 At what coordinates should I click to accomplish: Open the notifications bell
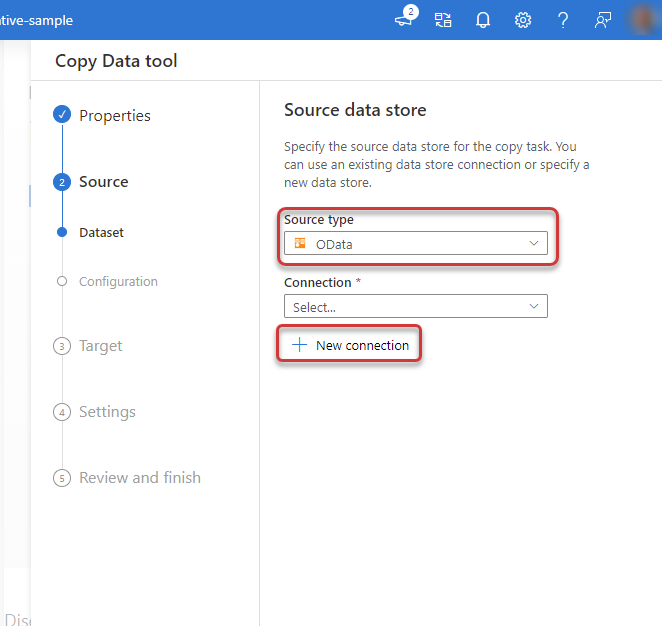coord(483,20)
